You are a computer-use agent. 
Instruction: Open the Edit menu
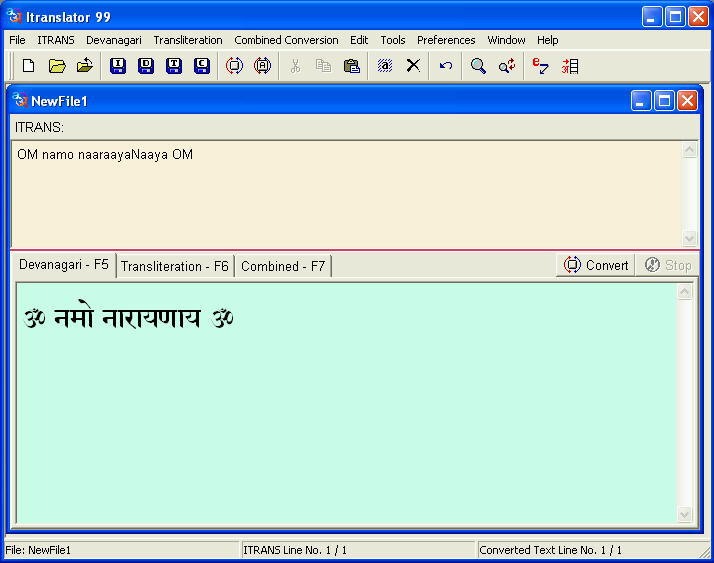click(359, 40)
